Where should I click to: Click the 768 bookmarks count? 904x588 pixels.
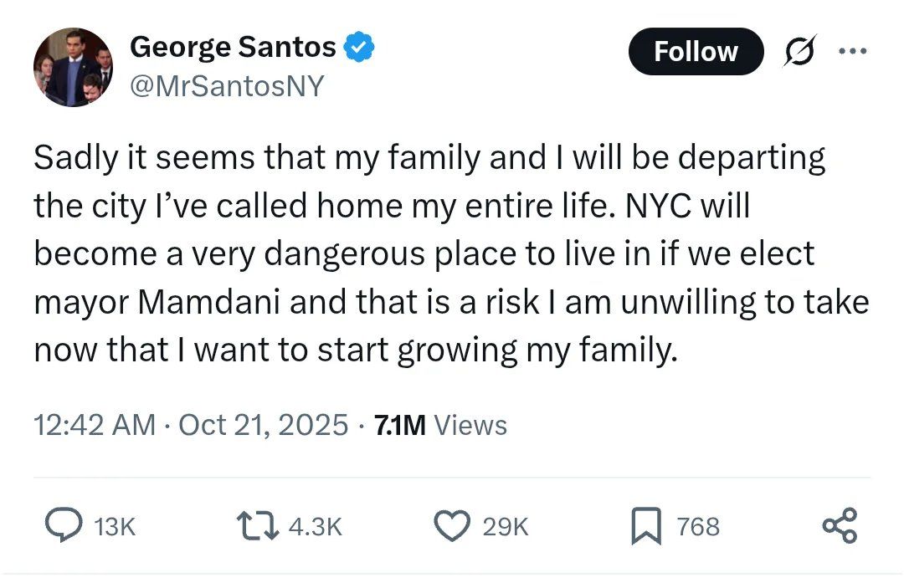point(698,526)
